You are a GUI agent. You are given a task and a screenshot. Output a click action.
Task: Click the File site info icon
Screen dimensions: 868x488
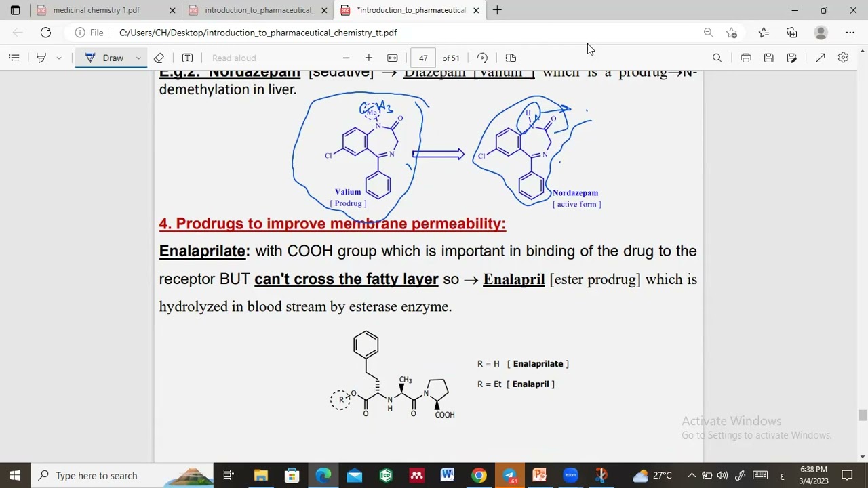[89, 33]
